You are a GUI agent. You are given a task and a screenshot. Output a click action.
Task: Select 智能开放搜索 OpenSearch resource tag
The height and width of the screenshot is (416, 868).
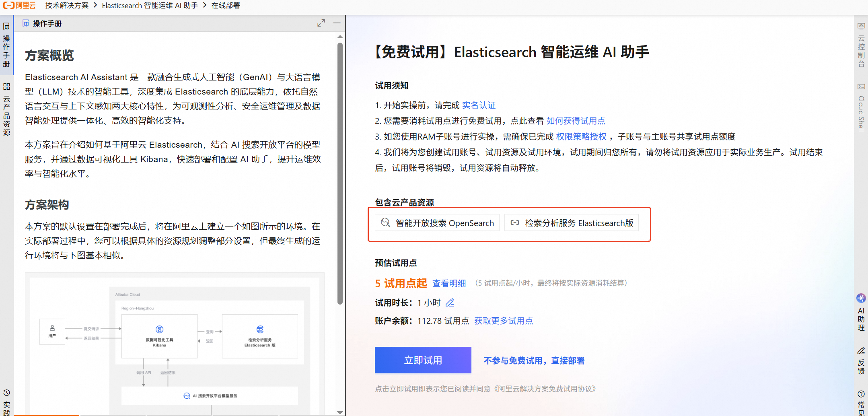coord(437,223)
